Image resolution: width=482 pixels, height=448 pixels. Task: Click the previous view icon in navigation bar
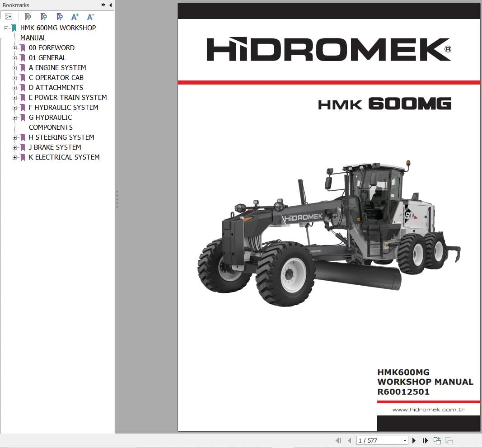pos(437,440)
